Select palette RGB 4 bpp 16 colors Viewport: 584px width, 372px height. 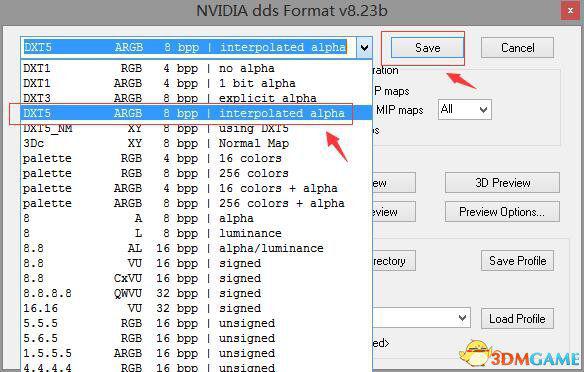(197, 158)
